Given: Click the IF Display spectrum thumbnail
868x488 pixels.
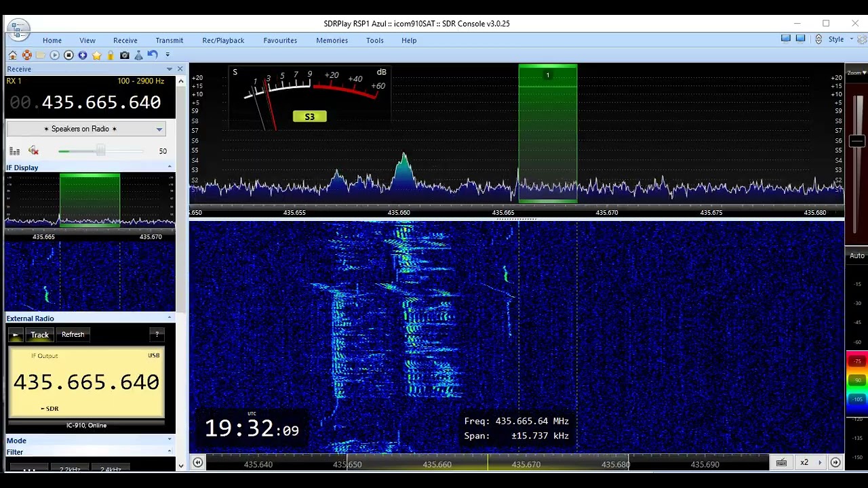Looking at the screenshot, I should coord(90,201).
